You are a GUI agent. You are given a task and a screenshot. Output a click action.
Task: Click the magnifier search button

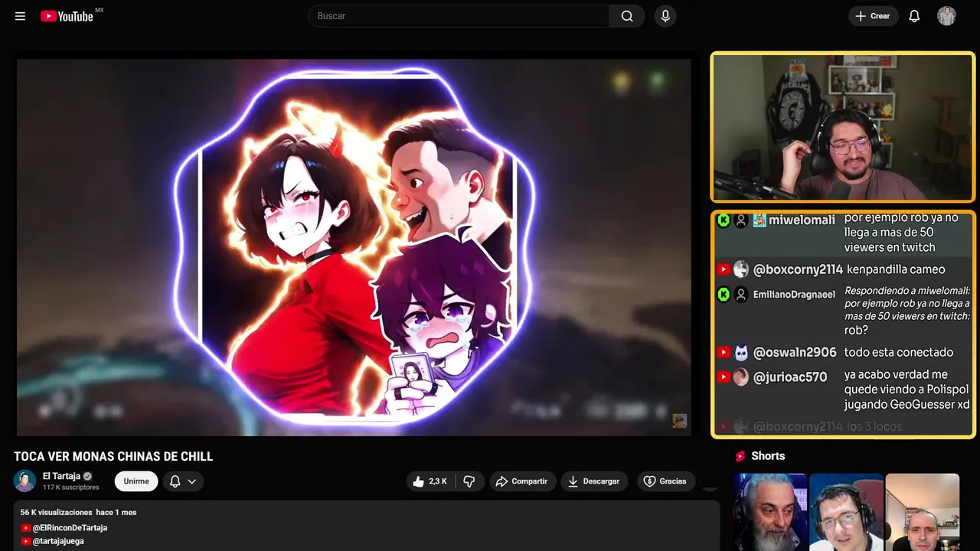click(627, 16)
